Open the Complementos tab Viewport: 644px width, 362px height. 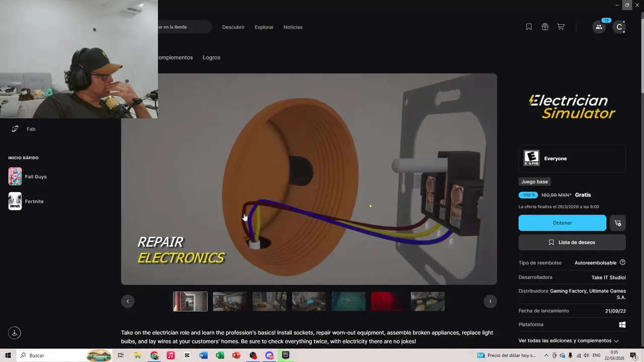(x=175, y=57)
